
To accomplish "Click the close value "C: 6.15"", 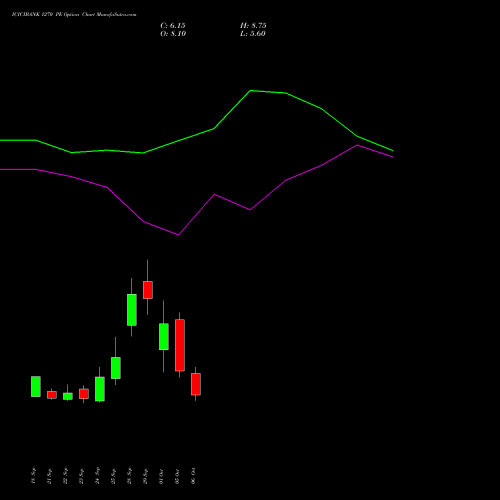I will click(x=173, y=26).
